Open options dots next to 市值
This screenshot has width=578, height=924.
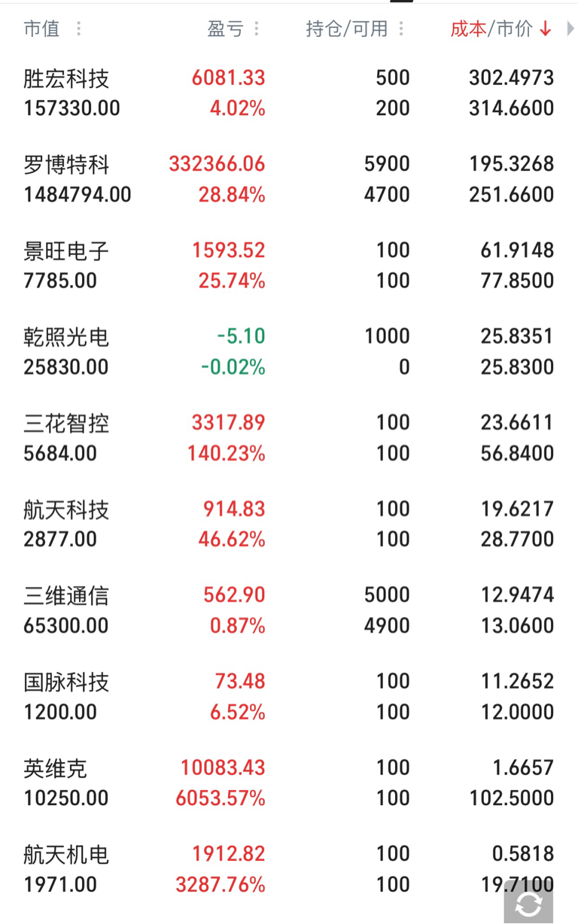pos(78,29)
